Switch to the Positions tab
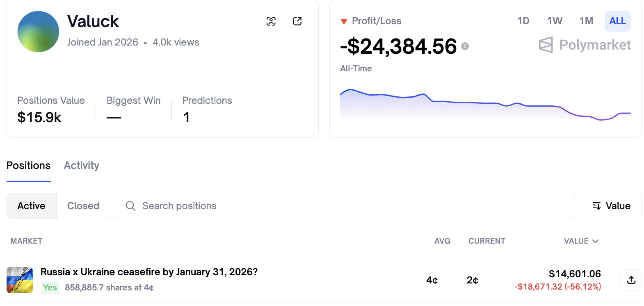This screenshot has width=644, height=306. 29,165
